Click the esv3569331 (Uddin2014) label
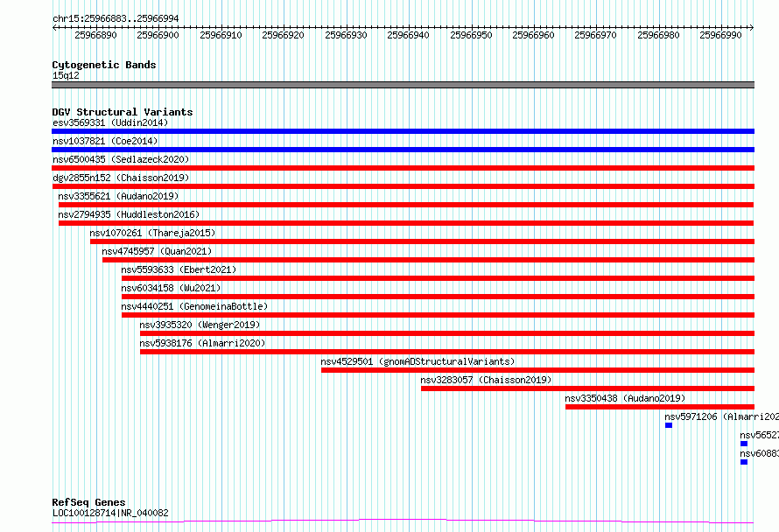Screen dimensions: 779x532 pyautogui.click(x=110, y=122)
